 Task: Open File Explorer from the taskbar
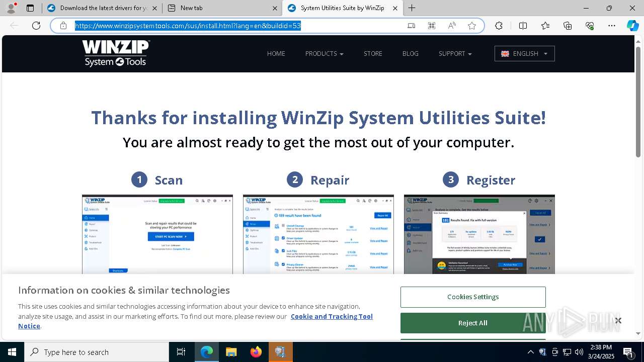point(231,352)
